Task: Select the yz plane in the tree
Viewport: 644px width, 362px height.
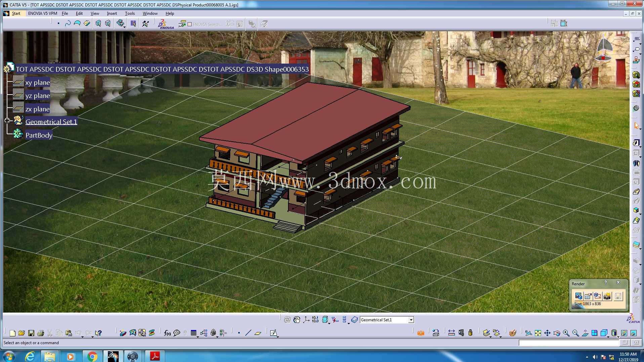Action: click(x=37, y=96)
